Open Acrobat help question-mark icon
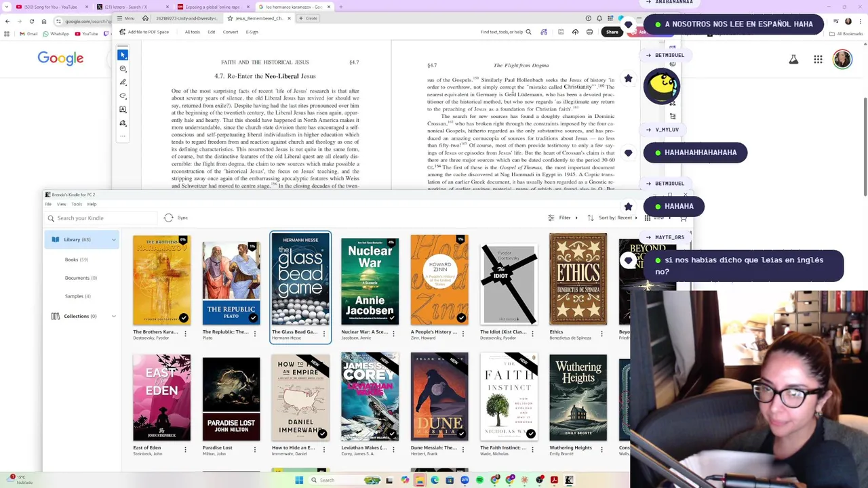Screen dimensions: 868x488 588,18
